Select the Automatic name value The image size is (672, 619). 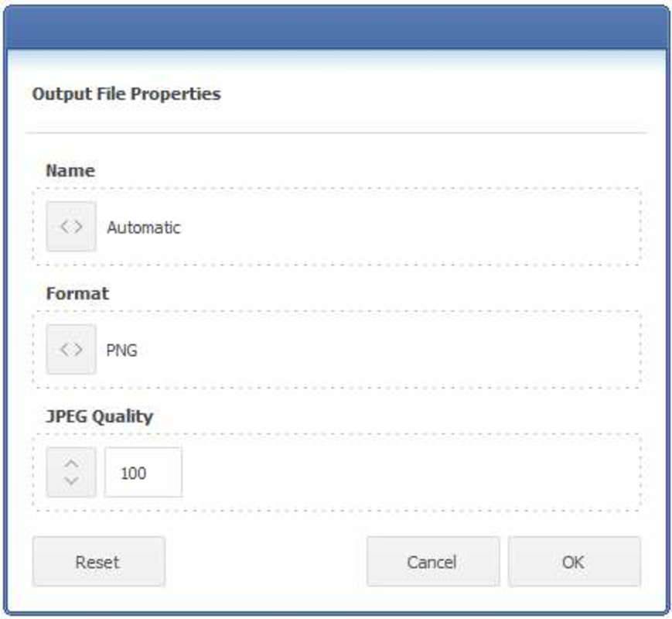(x=144, y=227)
